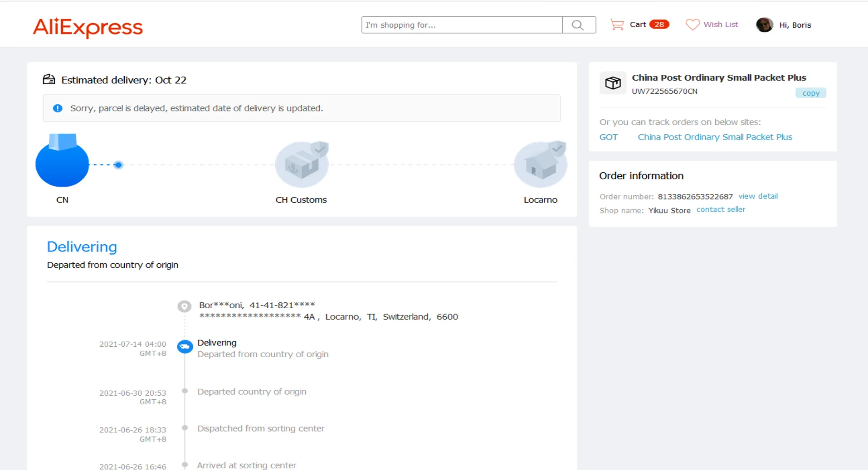Click the contact seller link
868x470 pixels.
coord(721,209)
